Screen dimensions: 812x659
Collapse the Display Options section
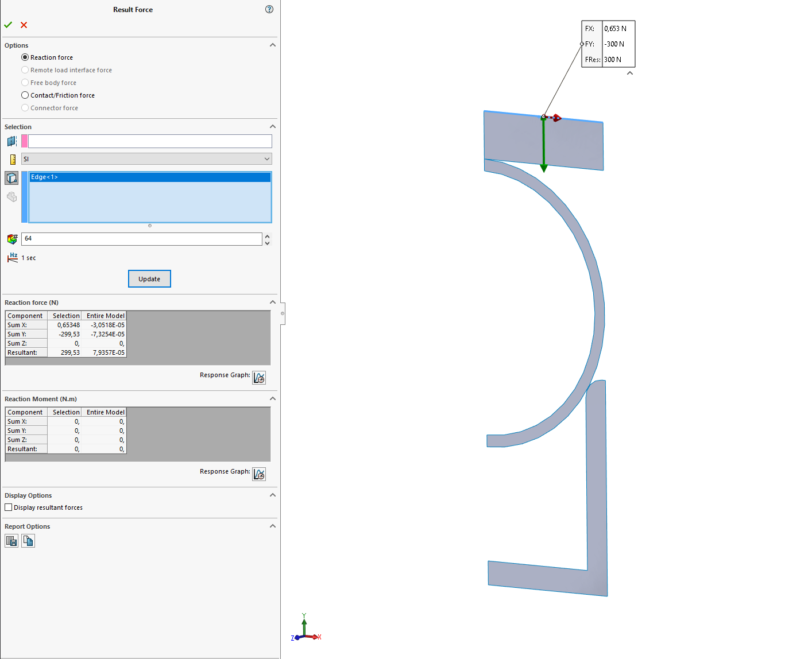(273, 495)
